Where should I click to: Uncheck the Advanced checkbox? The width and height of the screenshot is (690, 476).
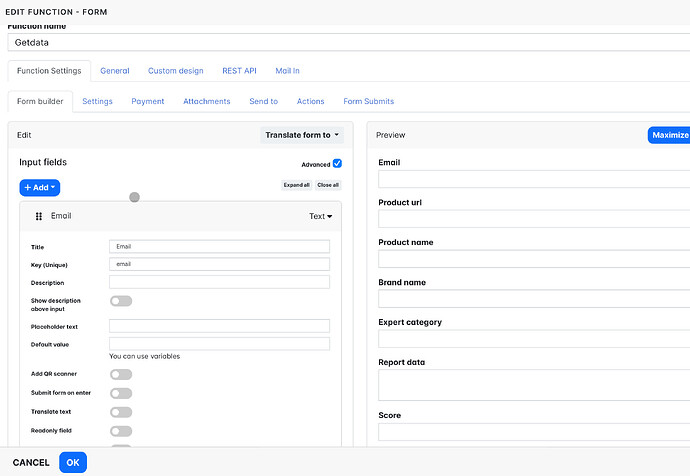[337, 164]
